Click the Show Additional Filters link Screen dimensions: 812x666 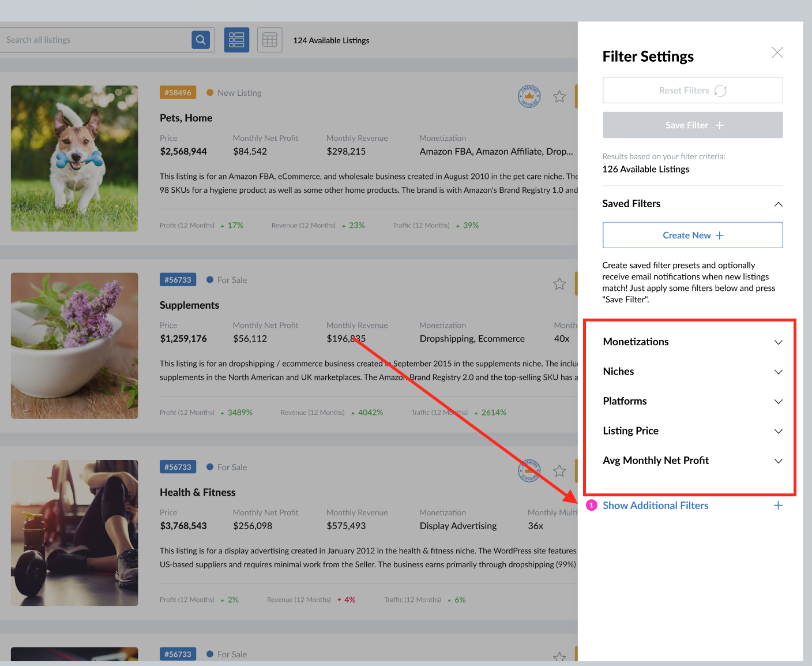pyautogui.click(x=655, y=506)
